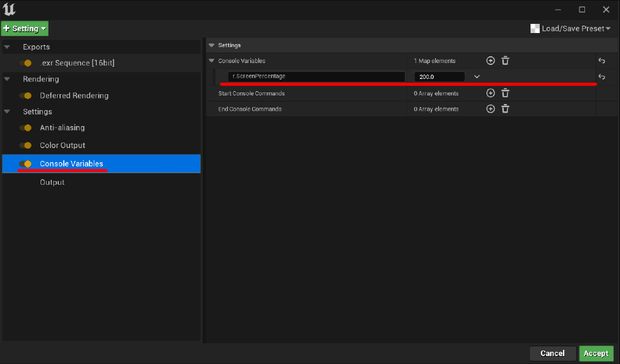This screenshot has width=620, height=364.
Task: Select the Output settings item
Action: pyautogui.click(x=52, y=182)
